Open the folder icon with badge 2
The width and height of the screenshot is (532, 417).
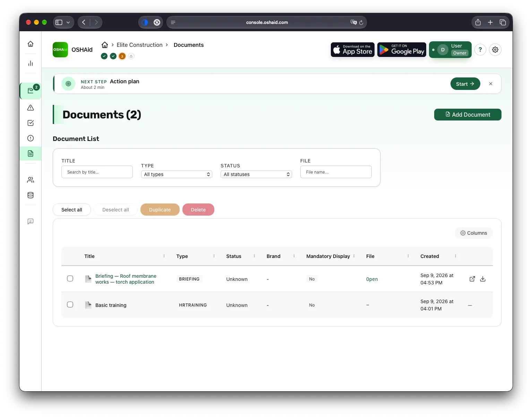[31, 91]
